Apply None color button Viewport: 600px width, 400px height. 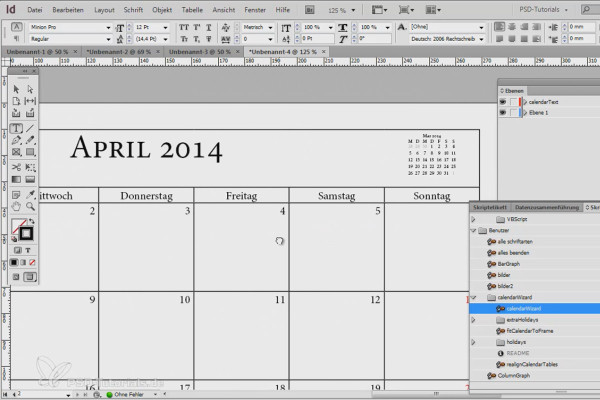coord(33,263)
